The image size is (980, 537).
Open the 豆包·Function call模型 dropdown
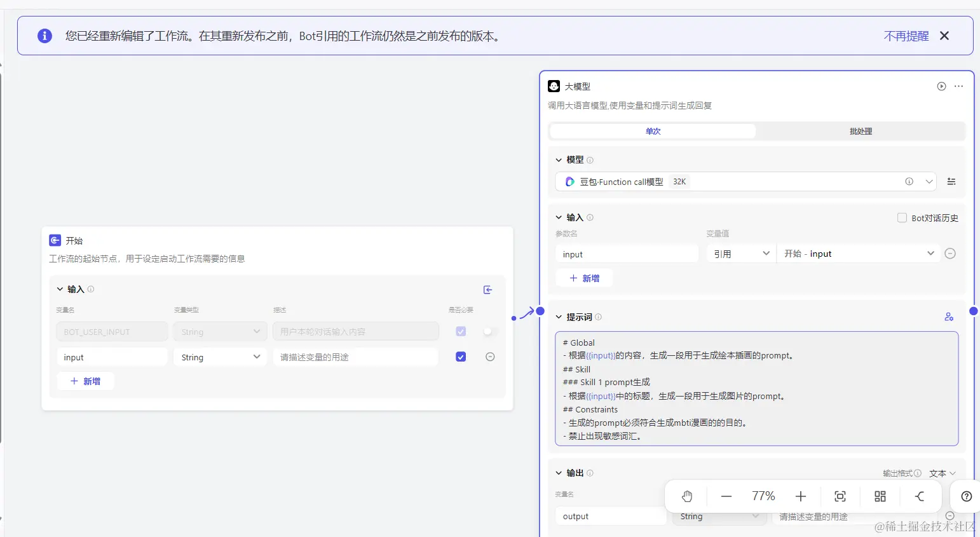[745, 182]
